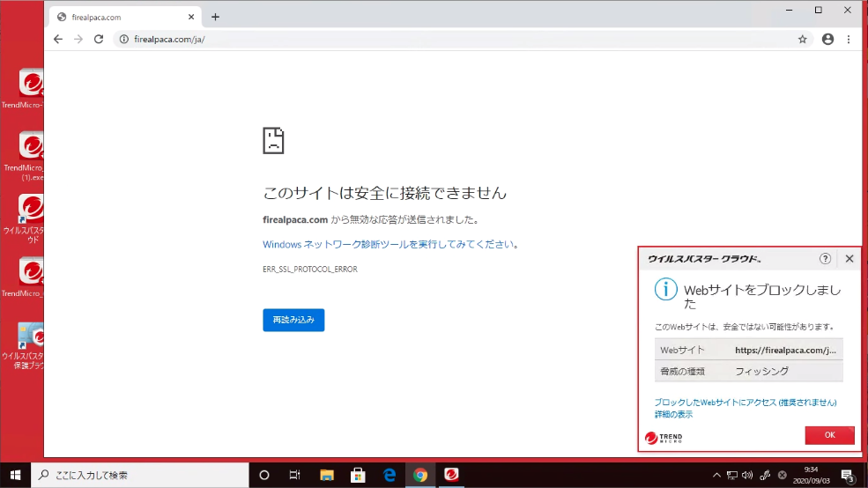Select the firealpaca.com tab
This screenshot has height=488, width=868.
click(124, 17)
